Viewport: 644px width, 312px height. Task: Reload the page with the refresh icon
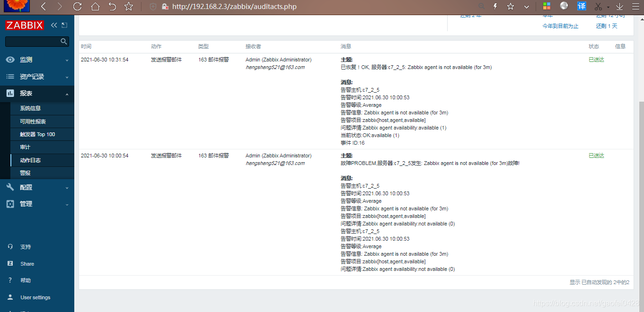77,7
